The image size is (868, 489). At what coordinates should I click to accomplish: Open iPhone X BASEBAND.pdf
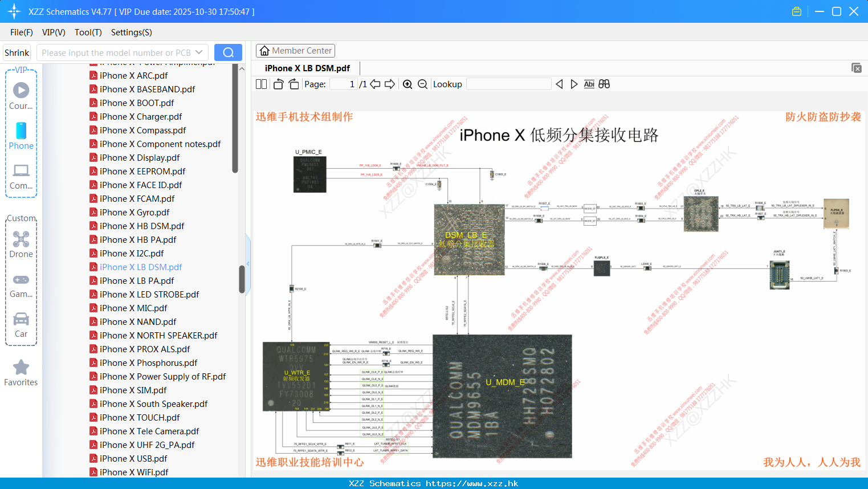(147, 89)
